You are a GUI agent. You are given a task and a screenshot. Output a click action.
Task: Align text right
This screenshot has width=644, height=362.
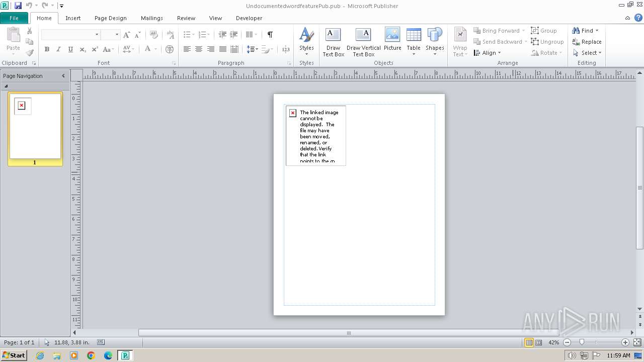(x=211, y=49)
